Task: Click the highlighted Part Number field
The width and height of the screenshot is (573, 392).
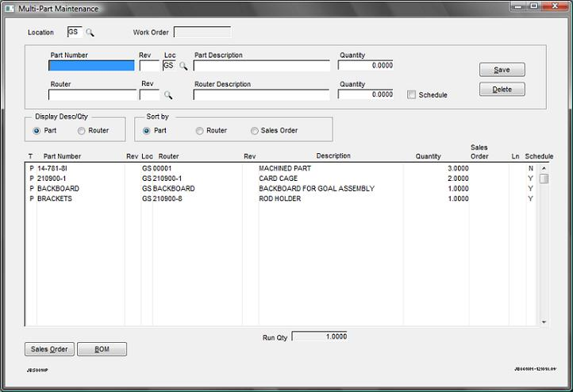Action: (x=91, y=65)
